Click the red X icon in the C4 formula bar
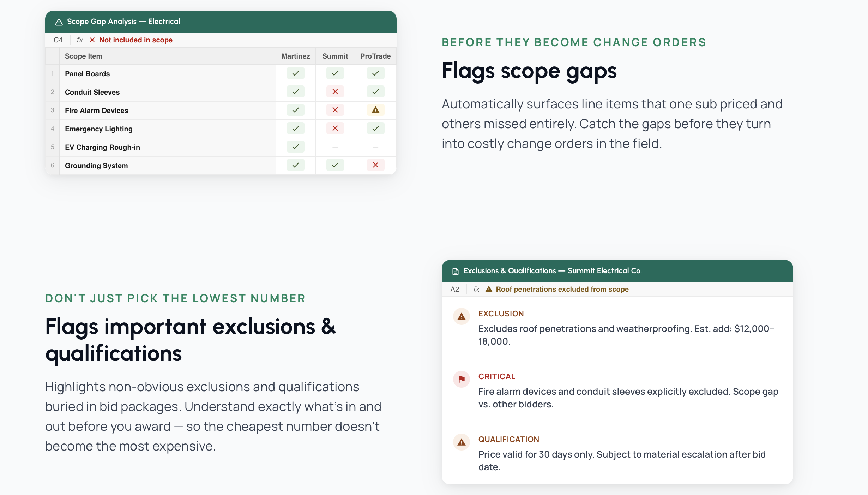The width and height of the screenshot is (868, 495). click(x=92, y=40)
